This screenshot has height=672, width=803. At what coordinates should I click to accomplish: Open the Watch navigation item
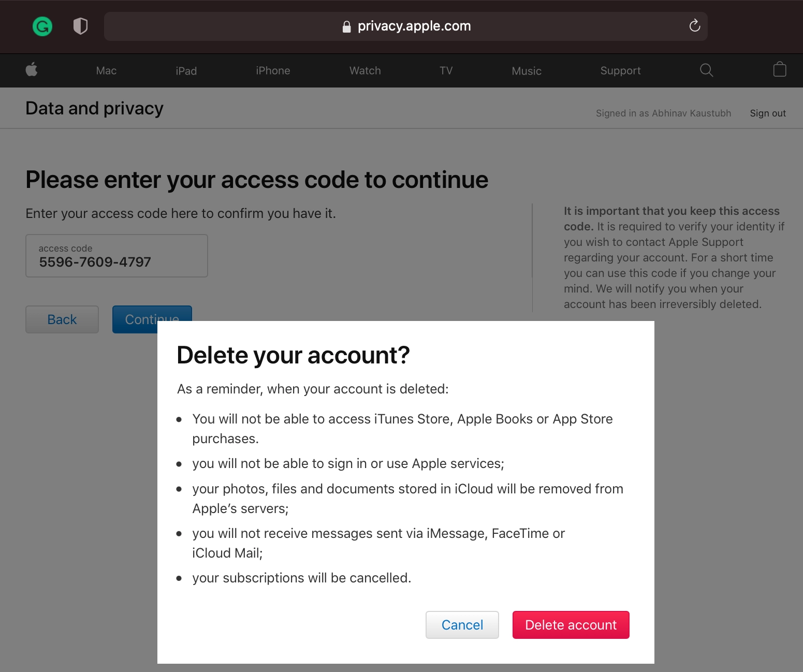(x=365, y=71)
